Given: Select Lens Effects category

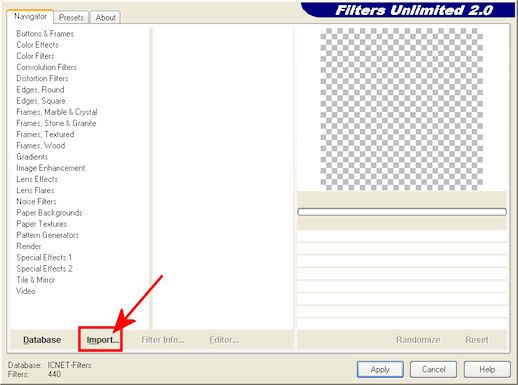Looking at the screenshot, I should pos(37,179).
